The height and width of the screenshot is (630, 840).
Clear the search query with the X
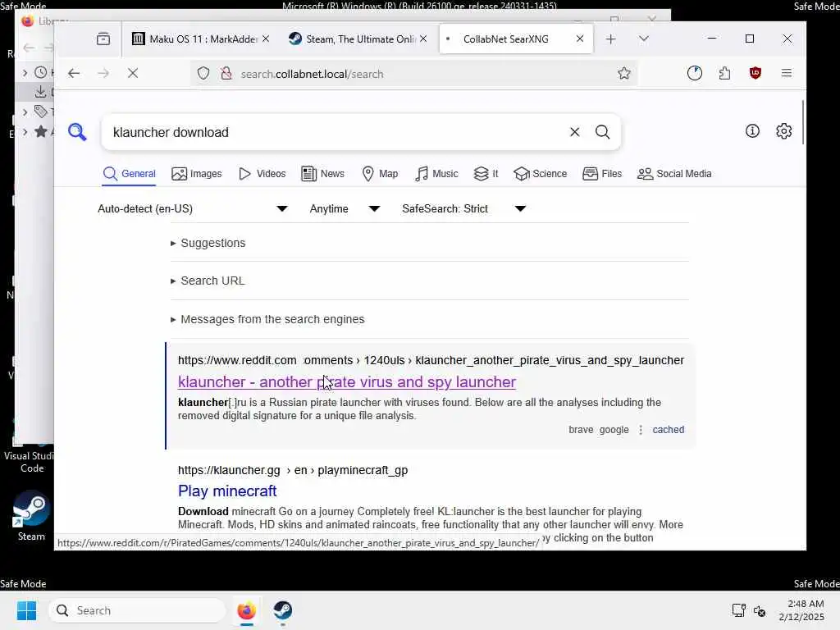tap(575, 132)
